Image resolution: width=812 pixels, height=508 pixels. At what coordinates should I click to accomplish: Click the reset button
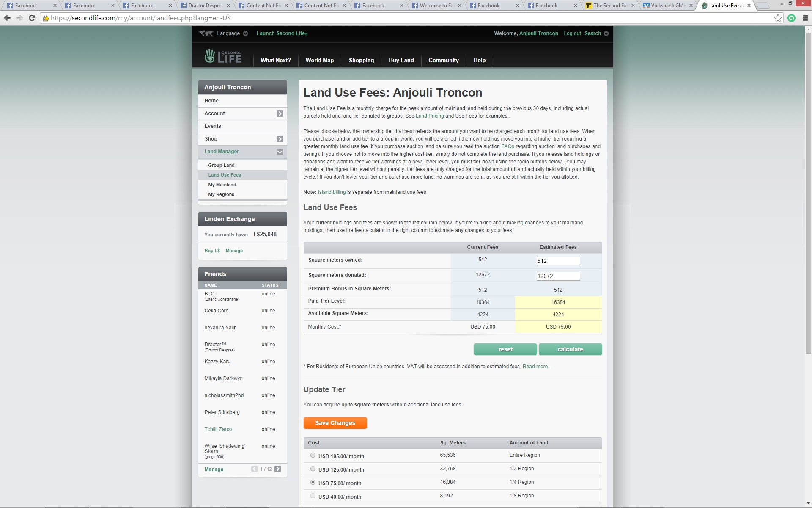pyautogui.click(x=505, y=349)
